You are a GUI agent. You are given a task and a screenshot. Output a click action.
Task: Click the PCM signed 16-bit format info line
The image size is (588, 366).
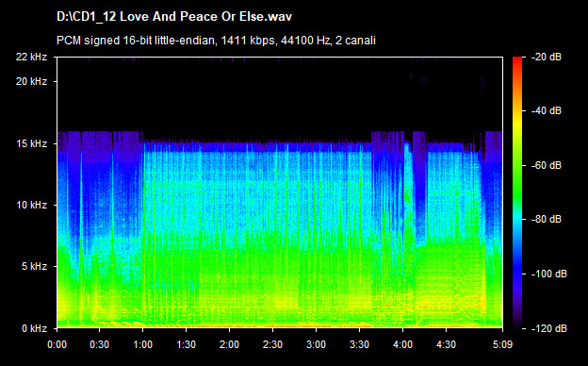[x=216, y=41]
